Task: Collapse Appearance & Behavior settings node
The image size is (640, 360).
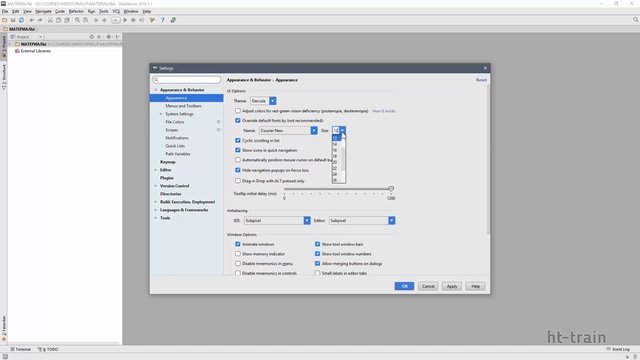Action: coord(156,90)
